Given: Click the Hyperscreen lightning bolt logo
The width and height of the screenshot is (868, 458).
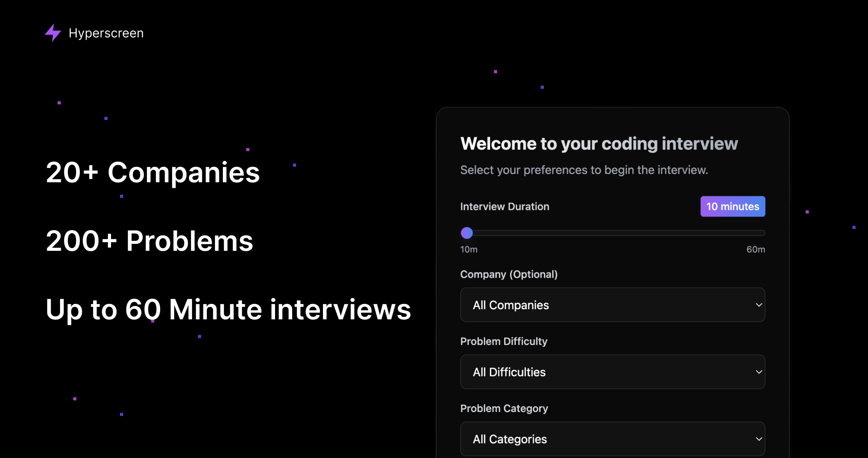Looking at the screenshot, I should click(53, 33).
